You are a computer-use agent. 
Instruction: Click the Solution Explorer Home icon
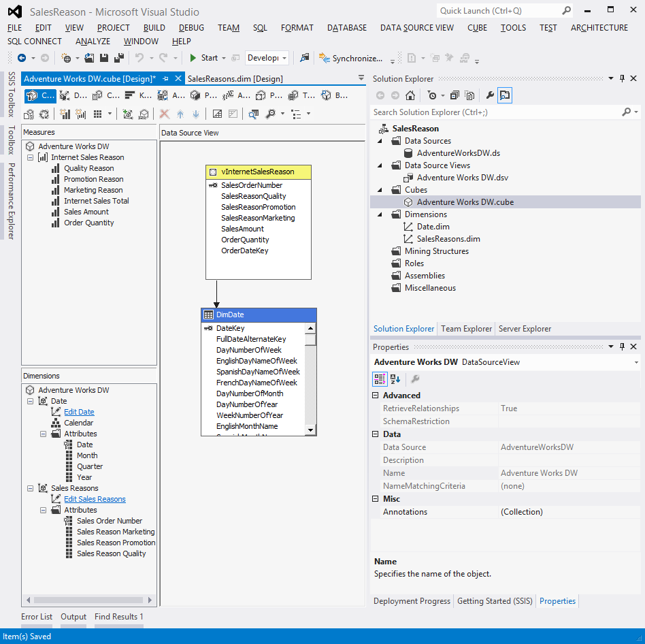(410, 95)
